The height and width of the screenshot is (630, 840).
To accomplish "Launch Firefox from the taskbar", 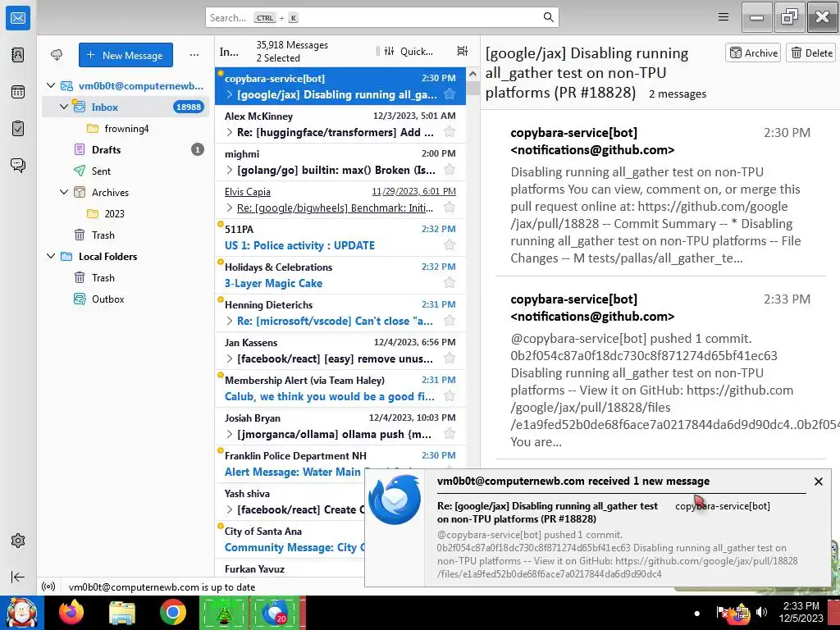I will (71, 612).
